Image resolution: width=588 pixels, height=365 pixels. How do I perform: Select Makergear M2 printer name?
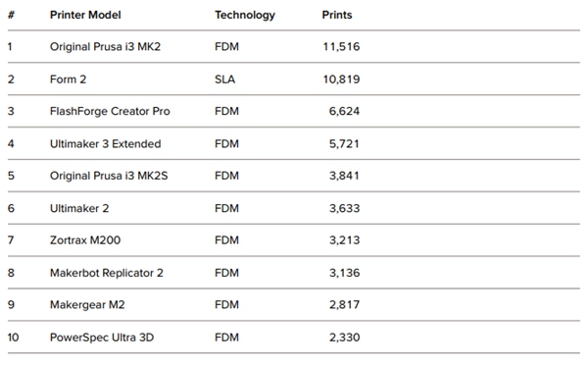pyautogui.click(x=87, y=304)
